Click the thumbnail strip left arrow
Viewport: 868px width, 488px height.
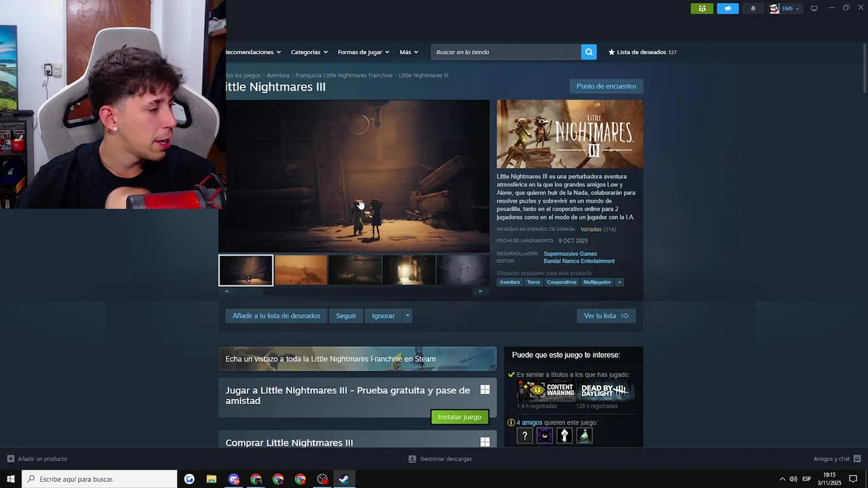(x=226, y=291)
